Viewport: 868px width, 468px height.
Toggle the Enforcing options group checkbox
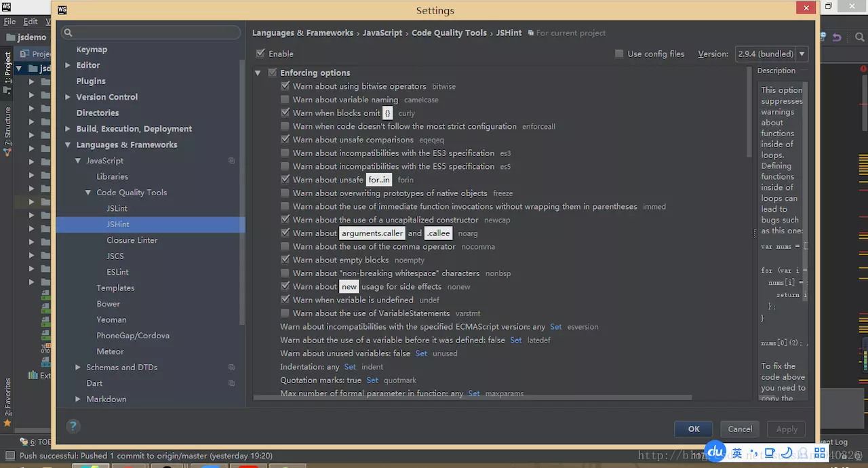(273, 73)
